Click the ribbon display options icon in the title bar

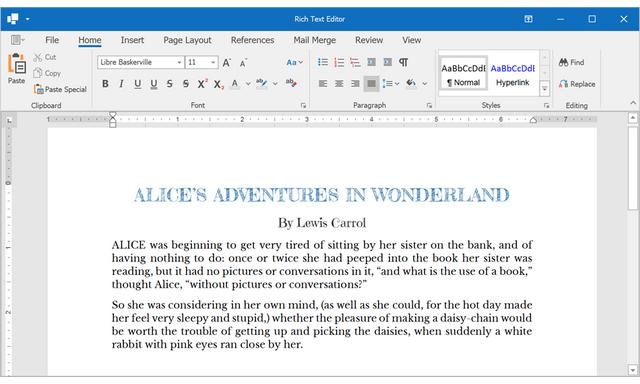(x=528, y=19)
